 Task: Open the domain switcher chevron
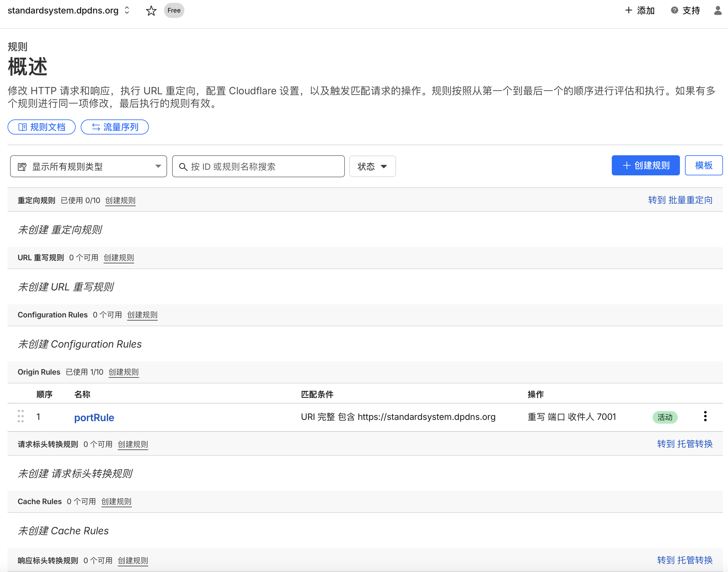tap(127, 10)
